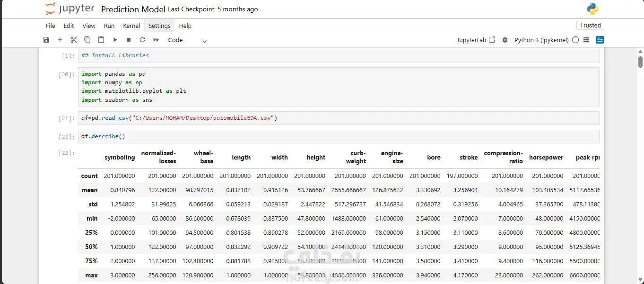This screenshot has width=644, height=284.
Task: Click the mean horsepower value 103.405534
Action: [x=548, y=190]
